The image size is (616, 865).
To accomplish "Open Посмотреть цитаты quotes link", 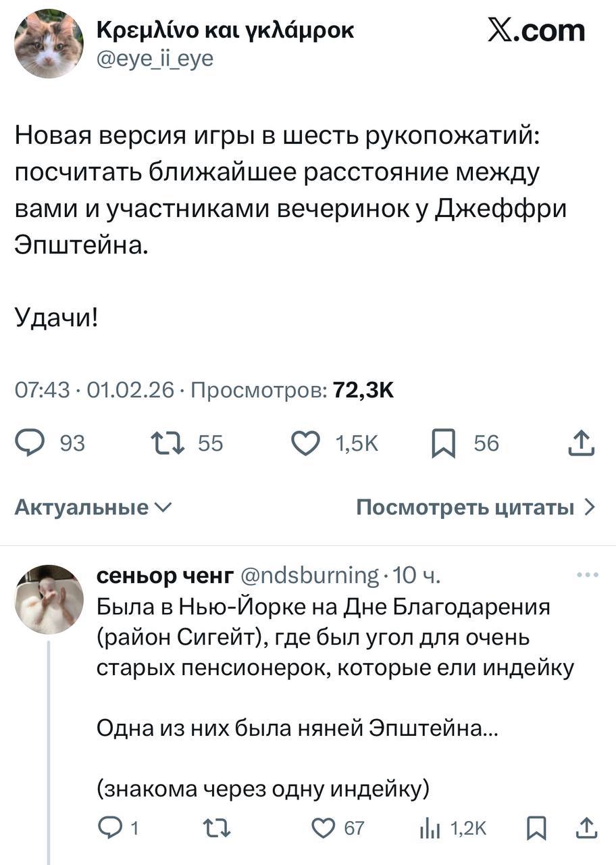I will (x=476, y=508).
